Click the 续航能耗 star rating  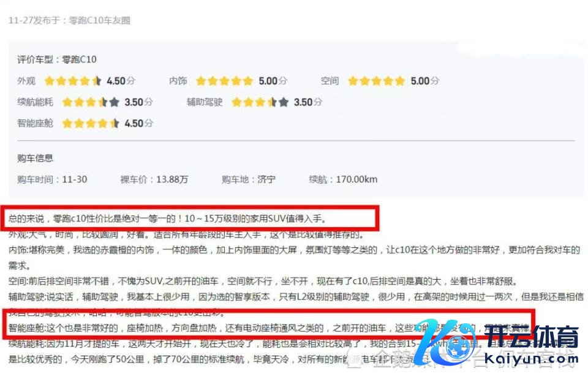tap(91, 102)
